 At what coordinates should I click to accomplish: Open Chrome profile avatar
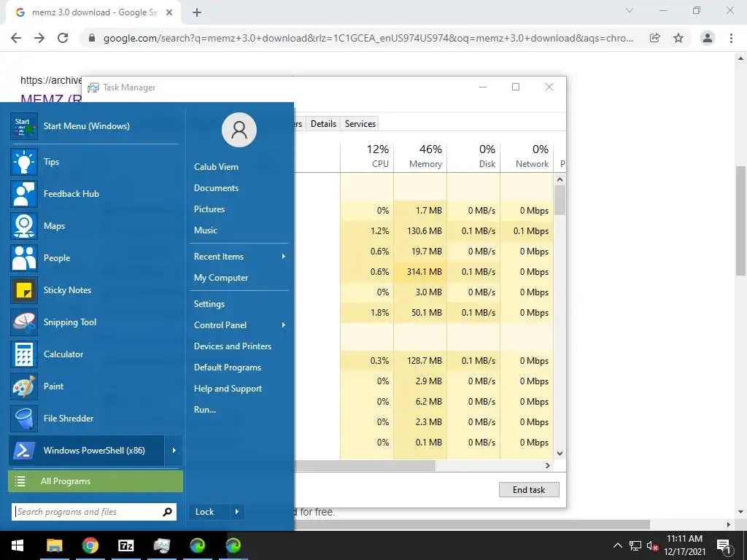point(708,38)
